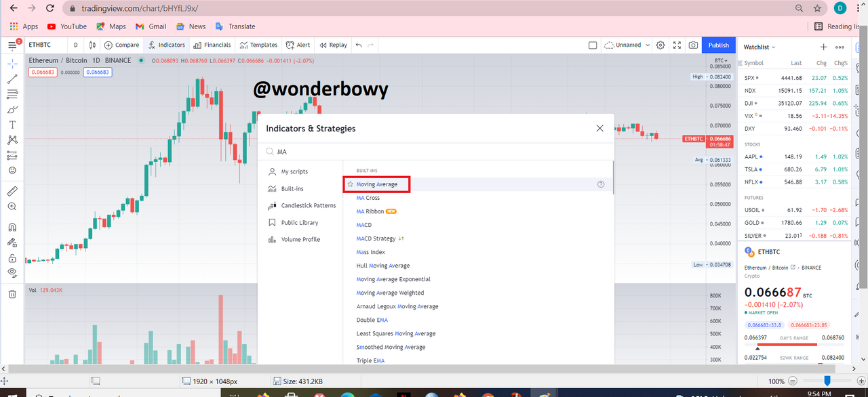
Task: Enter fullscreen mode with the expand icon
Action: [x=677, y=45]
